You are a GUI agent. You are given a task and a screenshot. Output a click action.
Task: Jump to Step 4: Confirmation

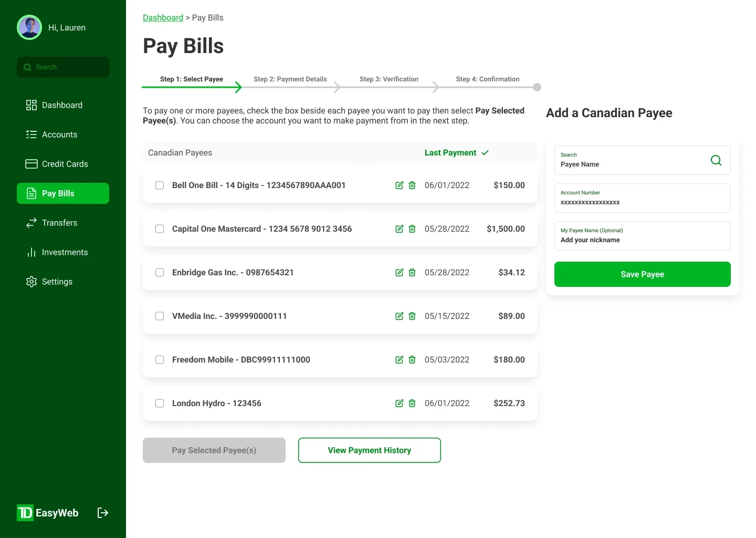(488, 79)
